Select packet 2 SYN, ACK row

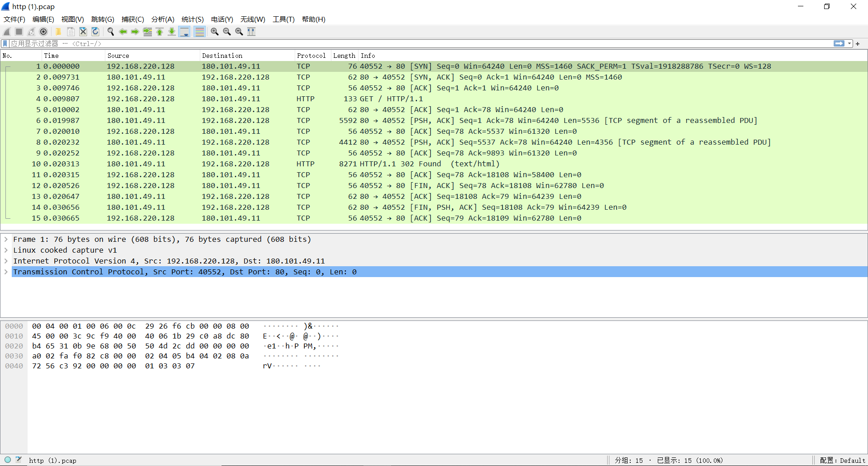pos(434,77)
